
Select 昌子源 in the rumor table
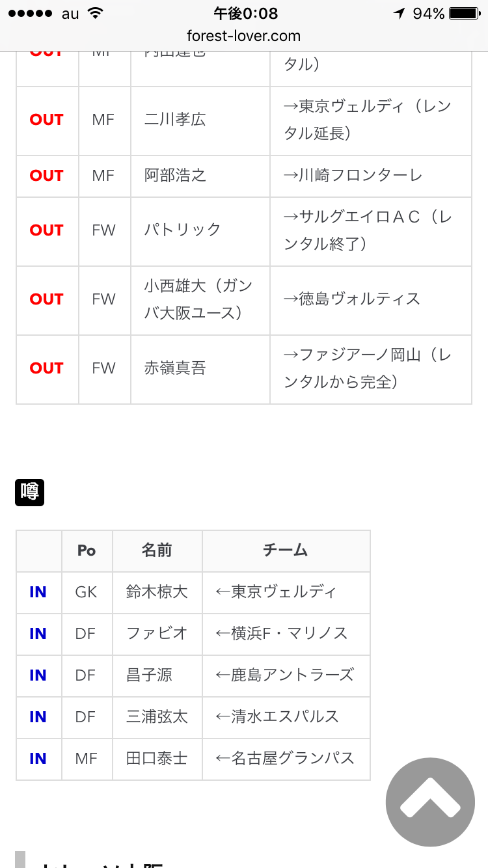click(x=150, y=675)
